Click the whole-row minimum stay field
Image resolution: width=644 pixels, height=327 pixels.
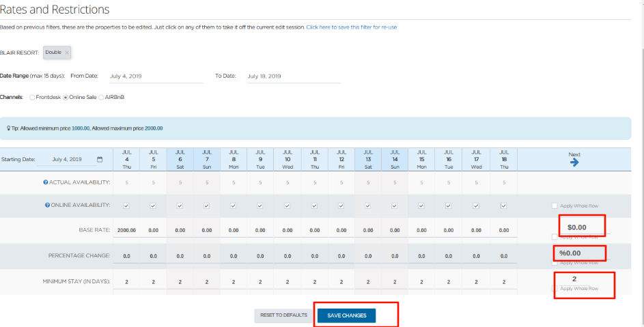[x=574, y=279]
